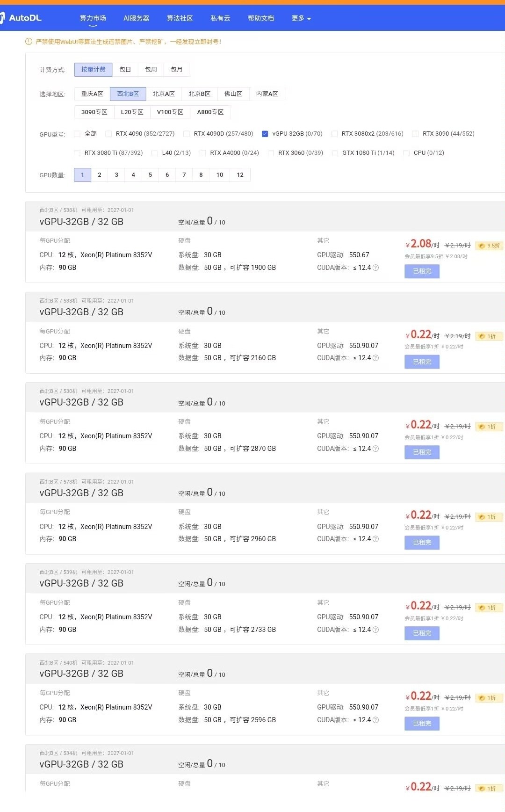Check the RTX 4090 GPU model filter
Image resolution: width=505 pixels, height=812 pixels.
(108, 134)
